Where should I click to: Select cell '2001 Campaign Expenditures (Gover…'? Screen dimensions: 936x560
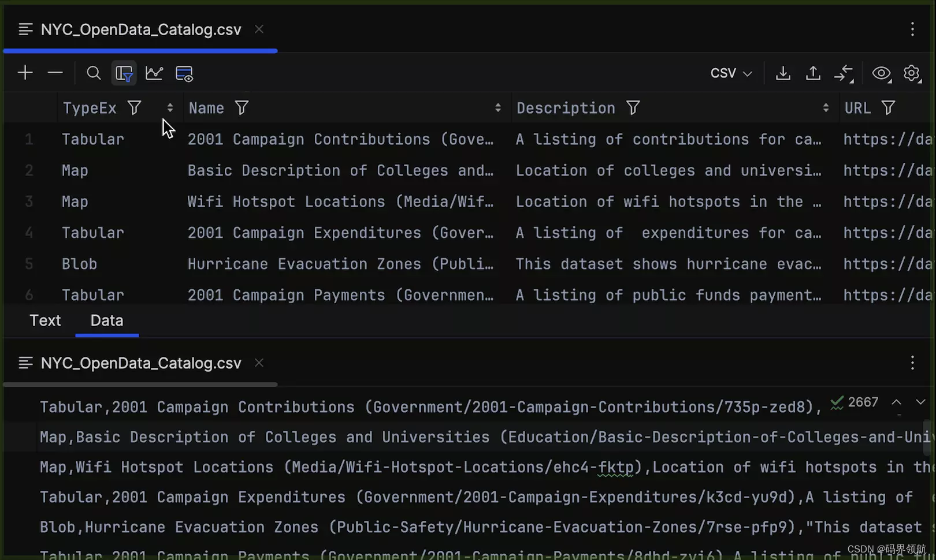[x=341, y=233]
